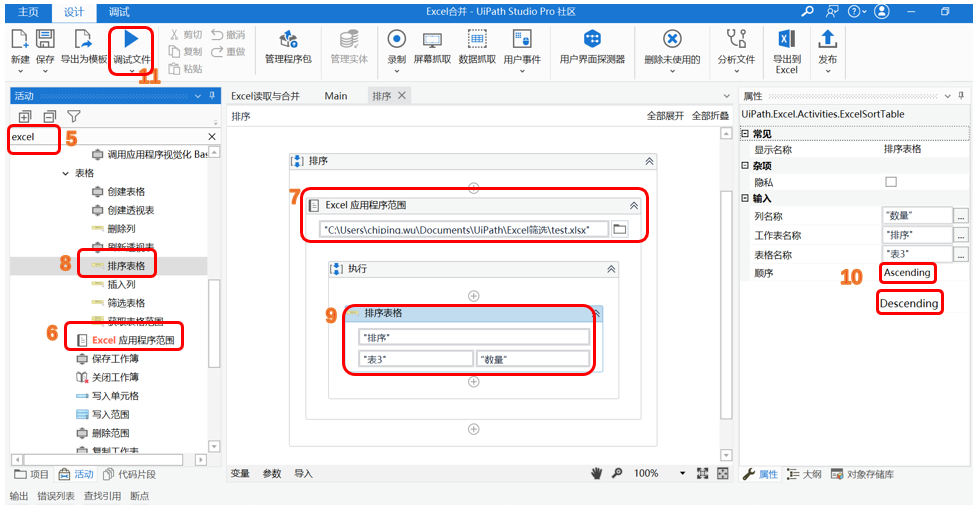
Task: Click the 列名称 ellipsis button
Action: click(x=961, y=216)
